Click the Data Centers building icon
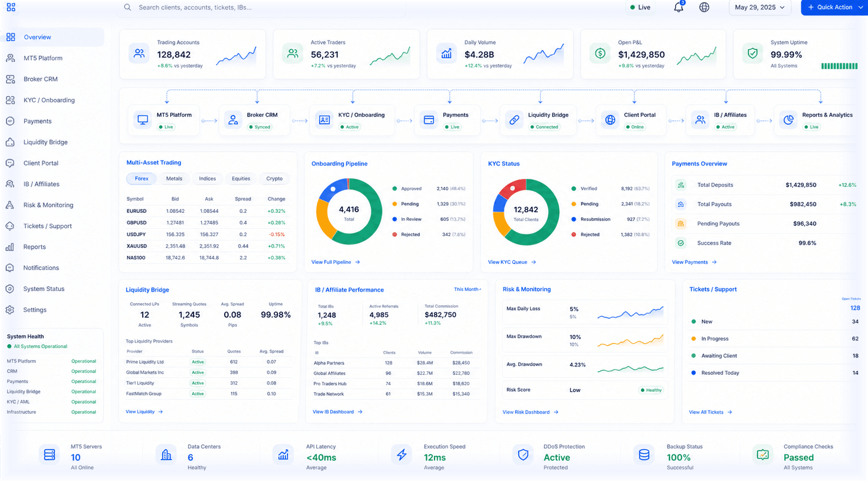 pos(166,455)
